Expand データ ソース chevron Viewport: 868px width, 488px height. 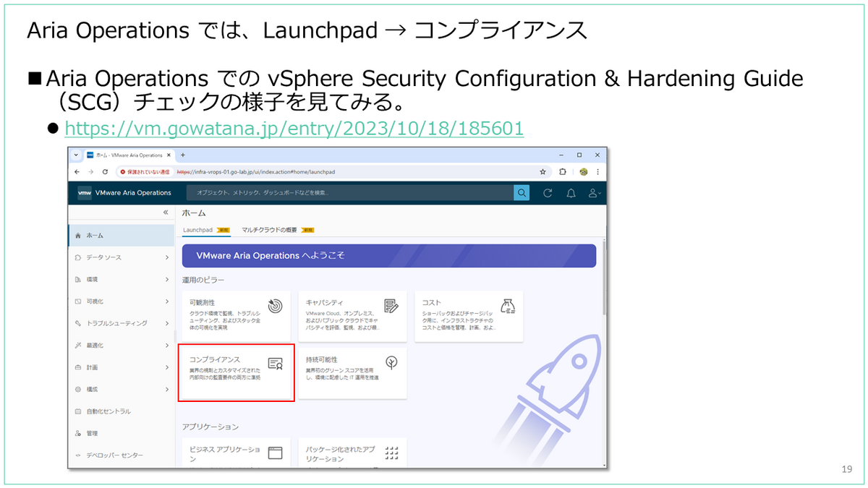tap(166, 257)
